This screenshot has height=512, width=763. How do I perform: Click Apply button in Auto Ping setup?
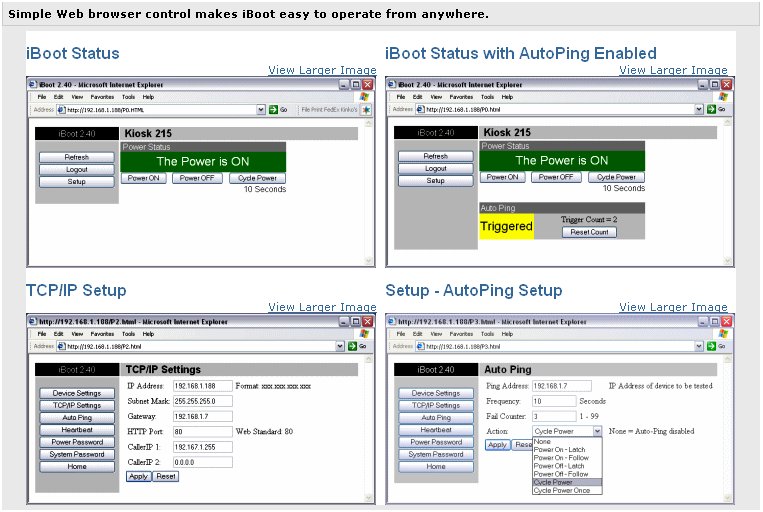click(497, 444)
